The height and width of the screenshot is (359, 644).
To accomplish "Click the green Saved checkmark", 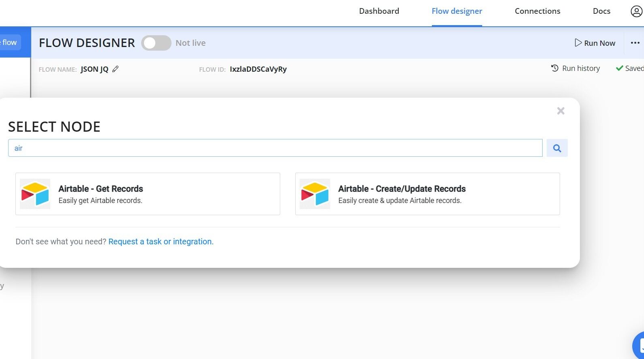I will 619,68.
